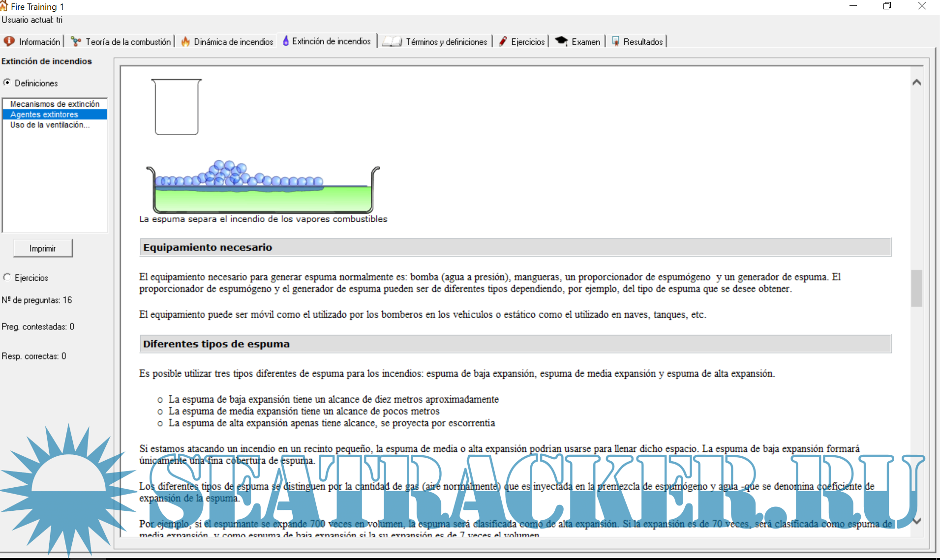Restore down the Fire Training window
Image resolution: width=940 pixels, height=560 pixels.
click(887, 6)
